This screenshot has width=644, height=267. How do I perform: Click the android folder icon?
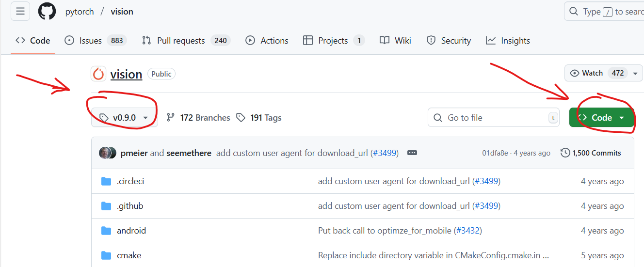(106, 231)
